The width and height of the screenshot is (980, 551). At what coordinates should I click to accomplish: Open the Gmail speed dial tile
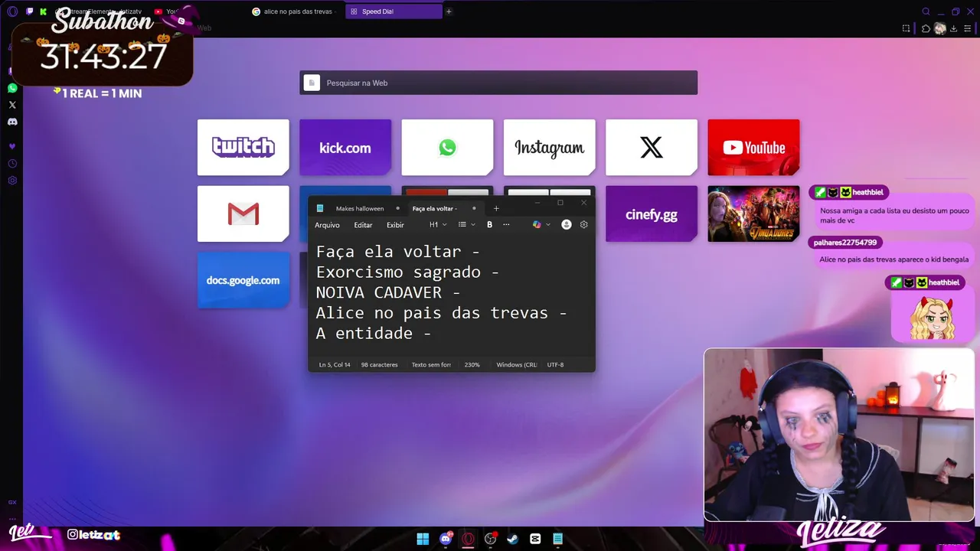(x=243, y=214)
